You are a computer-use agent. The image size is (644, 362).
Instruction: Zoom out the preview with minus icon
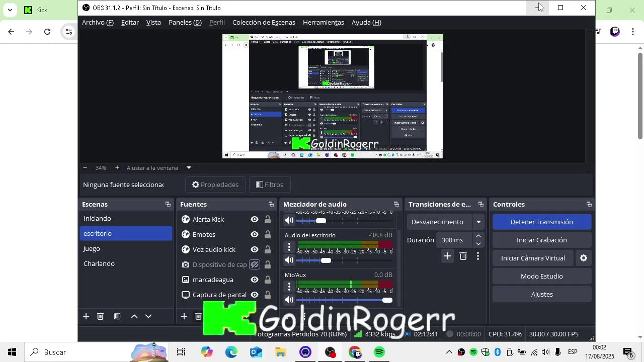[85, 167]
